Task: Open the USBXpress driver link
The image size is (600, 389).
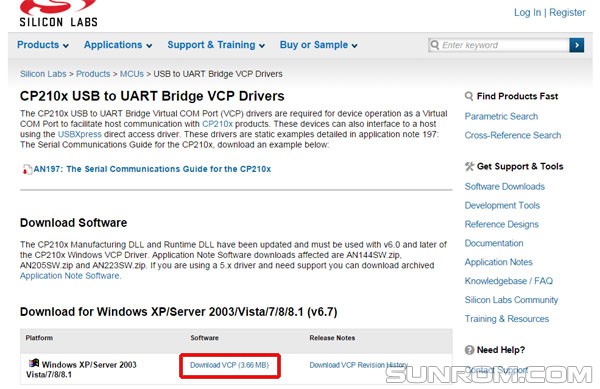Action: click(x=80, y=134)
